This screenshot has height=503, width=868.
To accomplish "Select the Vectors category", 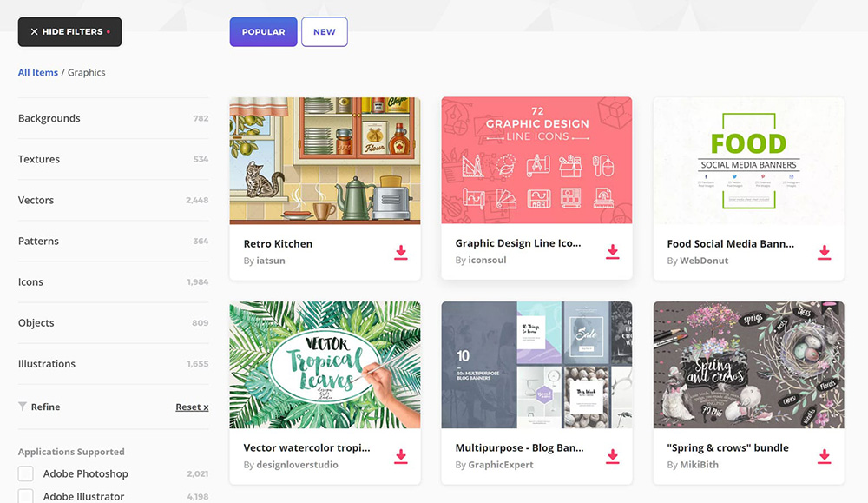I will coord(36,200).
